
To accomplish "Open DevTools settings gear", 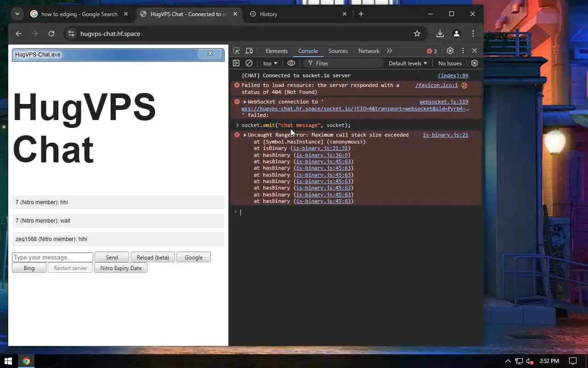I will (450, 51).
